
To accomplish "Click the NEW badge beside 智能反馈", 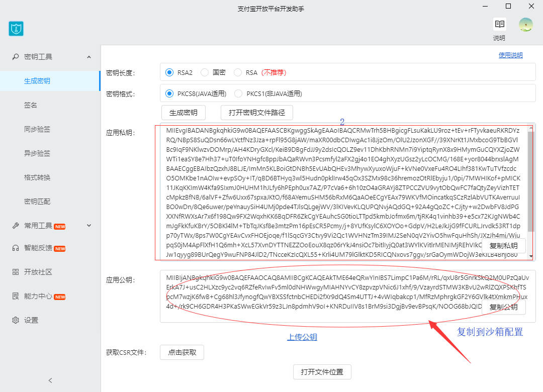I will pos(60,249).
